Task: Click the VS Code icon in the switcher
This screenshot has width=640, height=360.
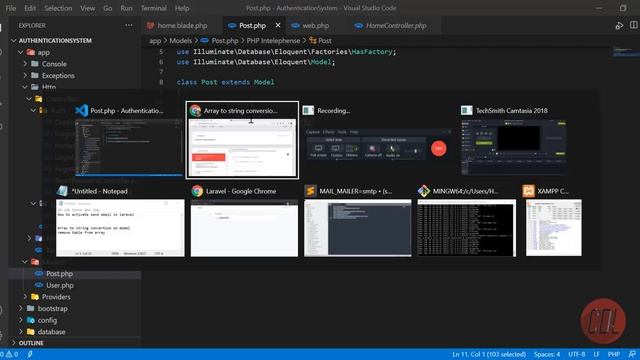Action: pyautogui.click(x=82, y=110)
